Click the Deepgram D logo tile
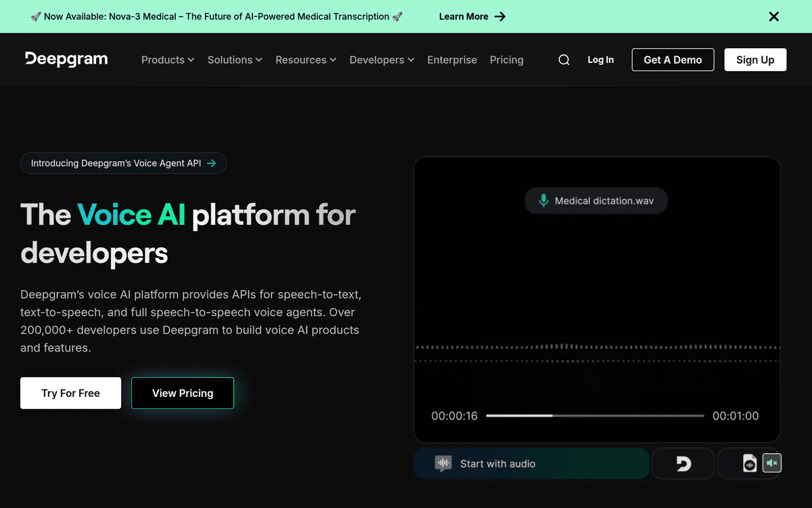This screenshot has height=508, width=812. tap(683, 463)
